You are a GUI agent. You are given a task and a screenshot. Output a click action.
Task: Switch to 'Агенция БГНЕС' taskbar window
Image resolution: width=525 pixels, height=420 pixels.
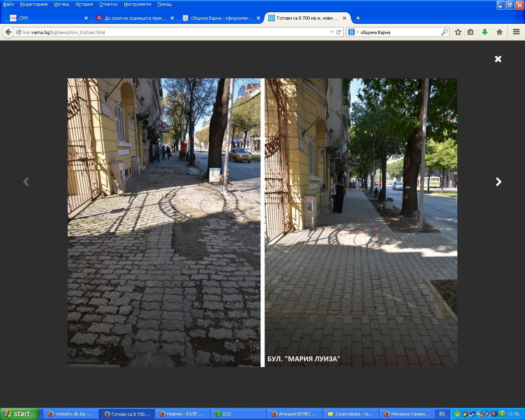[x=294, y=414]
